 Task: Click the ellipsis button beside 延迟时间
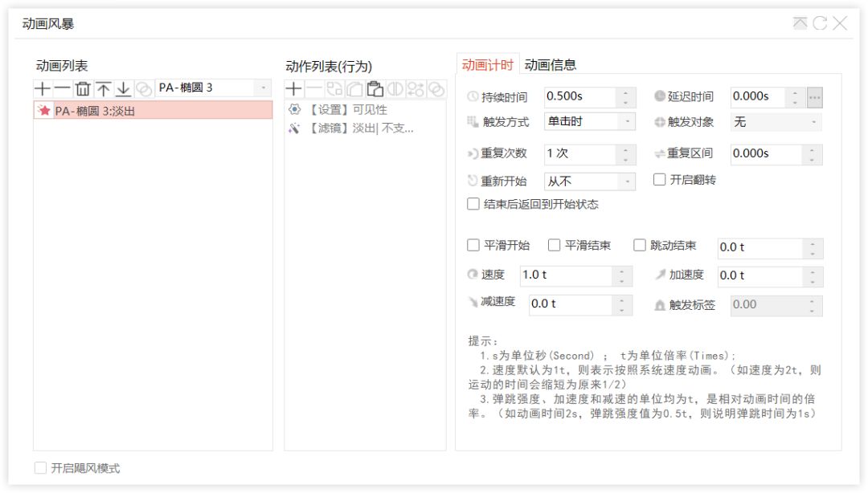click(815, 97)
